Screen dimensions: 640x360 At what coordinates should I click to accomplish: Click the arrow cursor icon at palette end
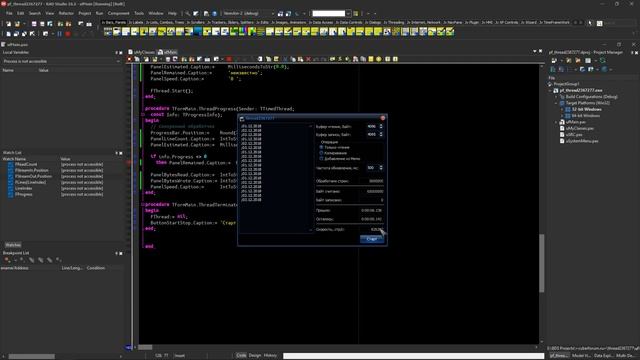point(590,23)
